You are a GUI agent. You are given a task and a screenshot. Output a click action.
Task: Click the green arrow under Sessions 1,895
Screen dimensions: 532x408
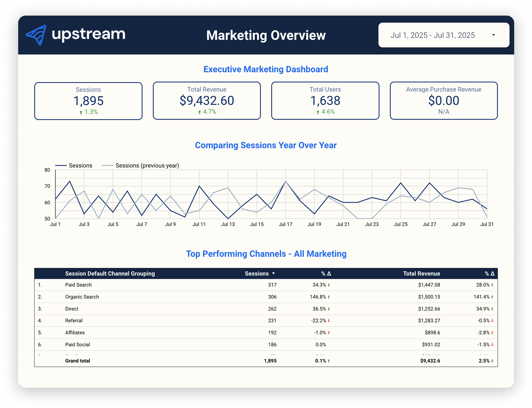(81, 112)
